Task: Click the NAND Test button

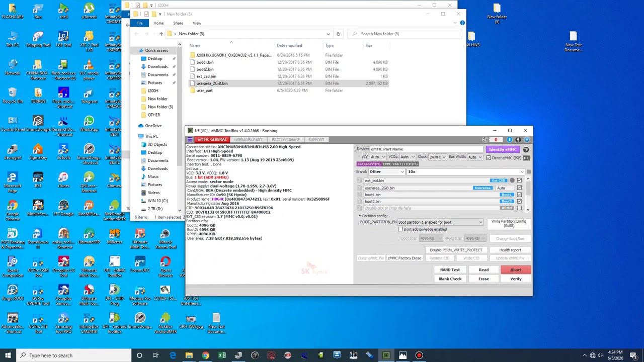Action: [x=450, y=270]
